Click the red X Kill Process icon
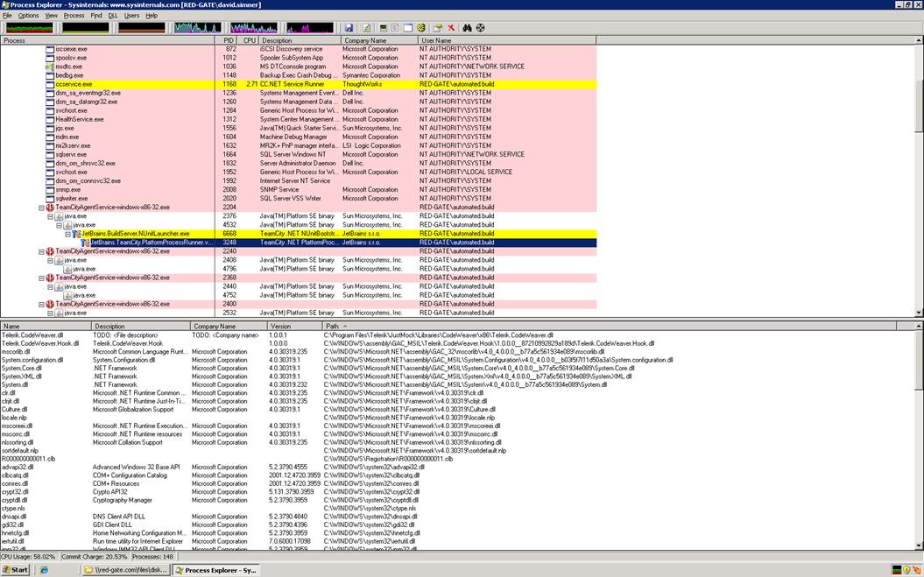The image size is (924, 577). coord(451,28)
